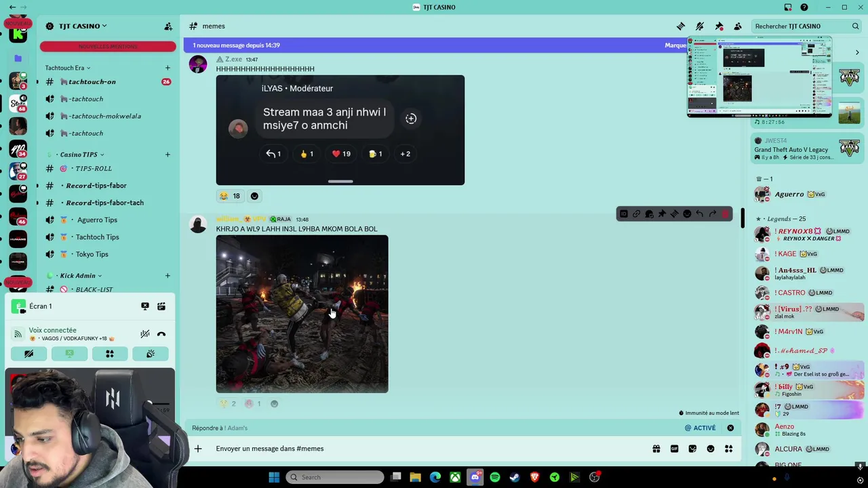Open ALCURA member in list
The height and width of the screenshot is (488, 868).
coord(808,449)
